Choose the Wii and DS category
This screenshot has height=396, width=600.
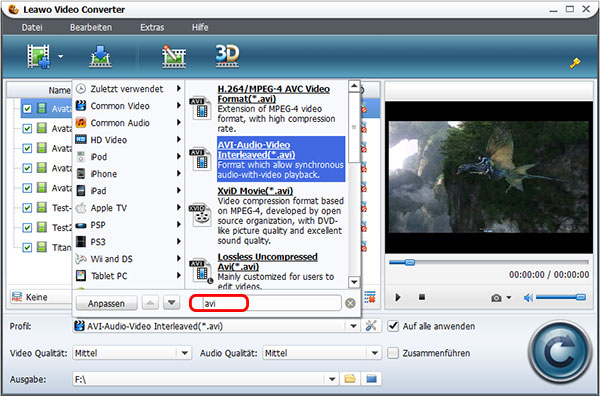[x=128, y=259]
